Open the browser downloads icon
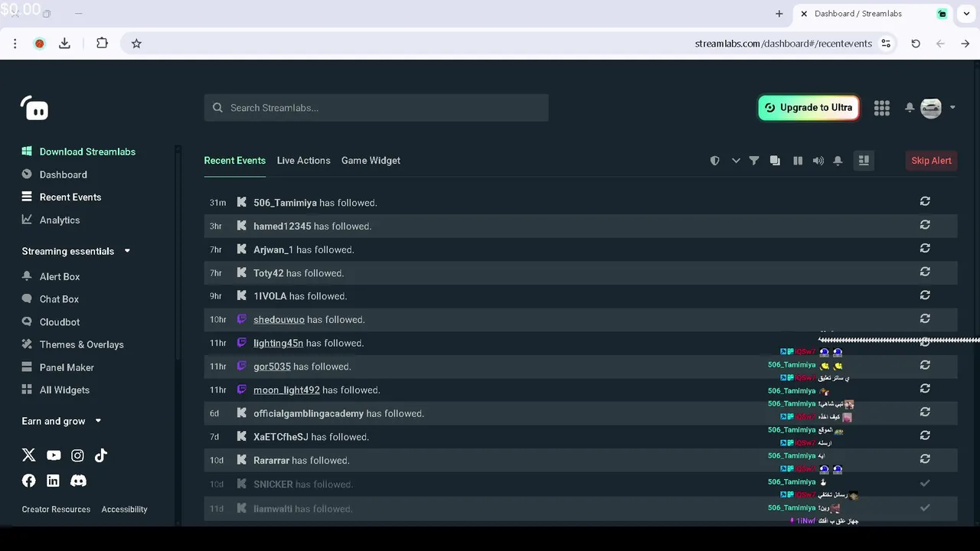980x551 pixels. pos(64,44)
